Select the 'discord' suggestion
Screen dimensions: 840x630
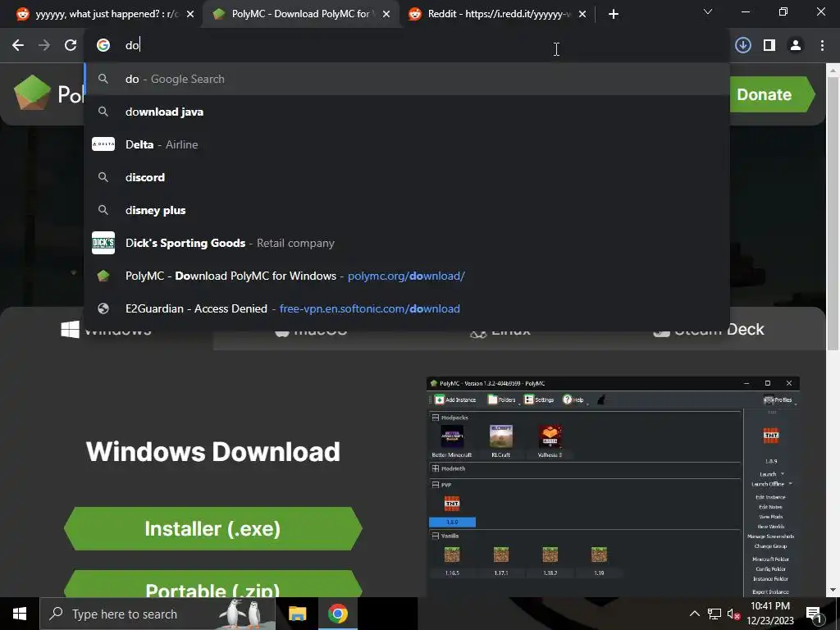pyautogui.click(x=407, y=177)
